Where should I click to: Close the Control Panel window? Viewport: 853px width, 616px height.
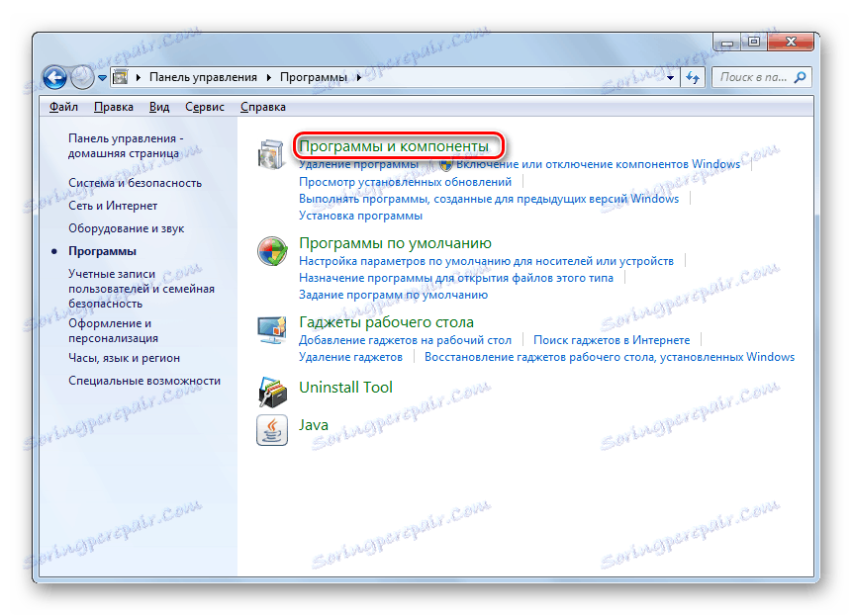pos(791,42)
